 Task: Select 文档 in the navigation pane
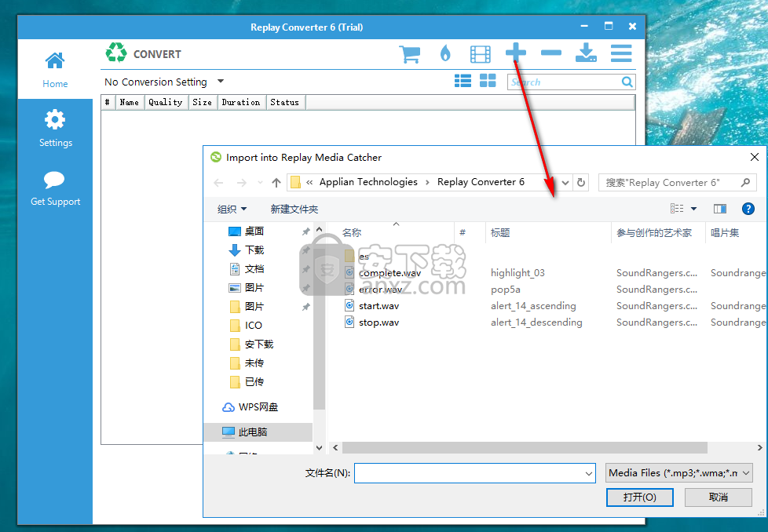(x=254, y=268)
